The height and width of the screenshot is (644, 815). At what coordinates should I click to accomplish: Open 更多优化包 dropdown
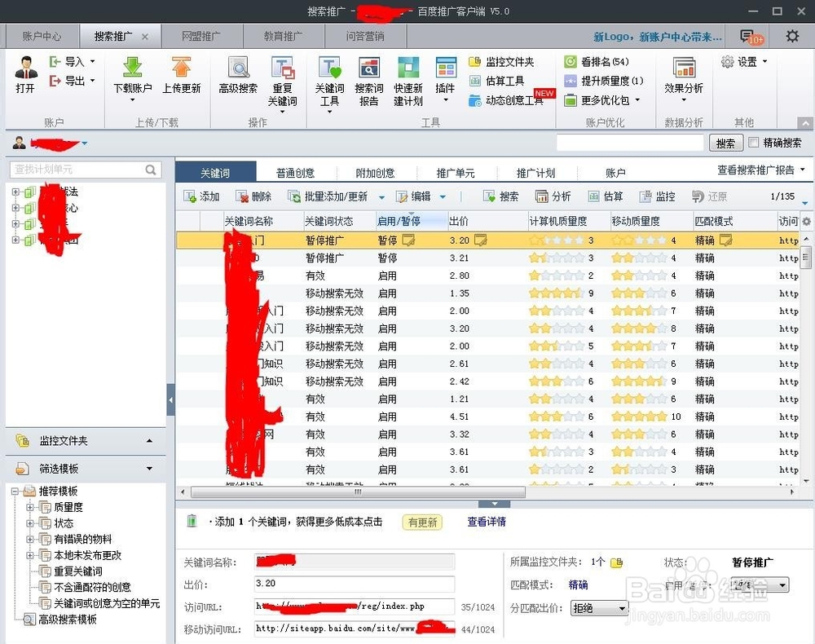603,100
